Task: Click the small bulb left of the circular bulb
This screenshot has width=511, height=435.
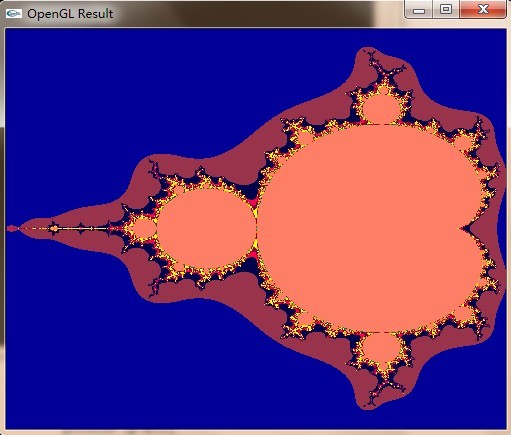Action: [144, 229]
